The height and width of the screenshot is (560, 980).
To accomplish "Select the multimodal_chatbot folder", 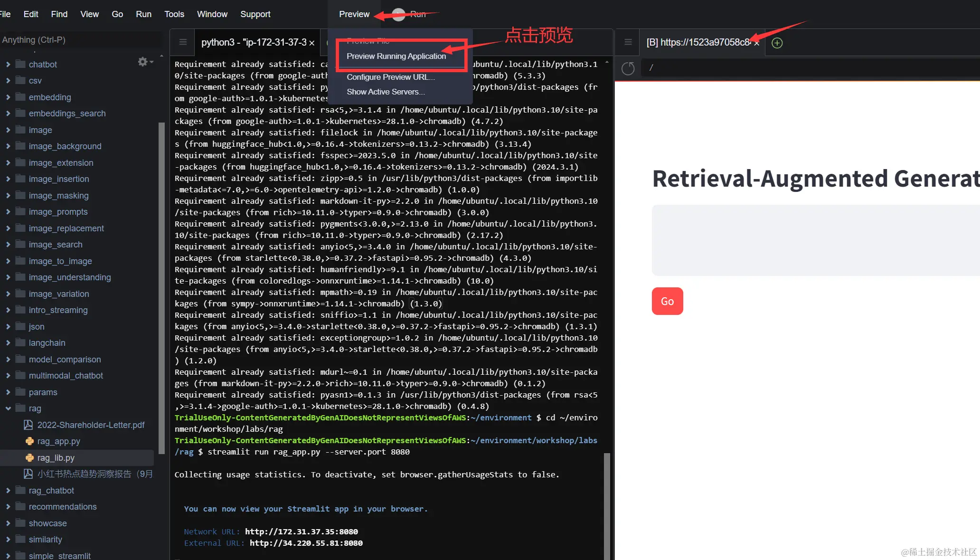I will pyautogui.click(x=66, y=376).
